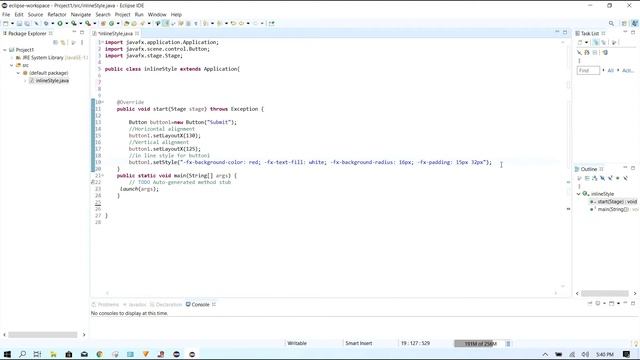
Task: Click the New Java Class icon
Action: [x=111, y=23]
